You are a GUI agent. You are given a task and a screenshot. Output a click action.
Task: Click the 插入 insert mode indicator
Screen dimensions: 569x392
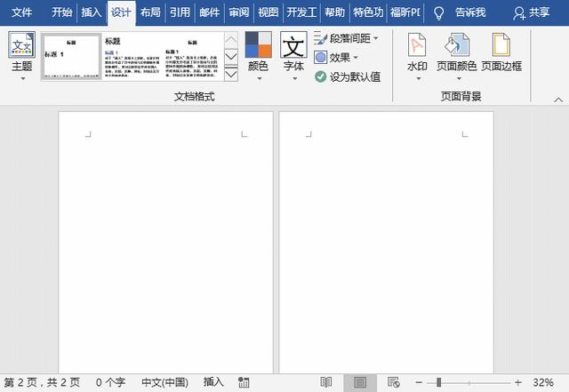213,382
